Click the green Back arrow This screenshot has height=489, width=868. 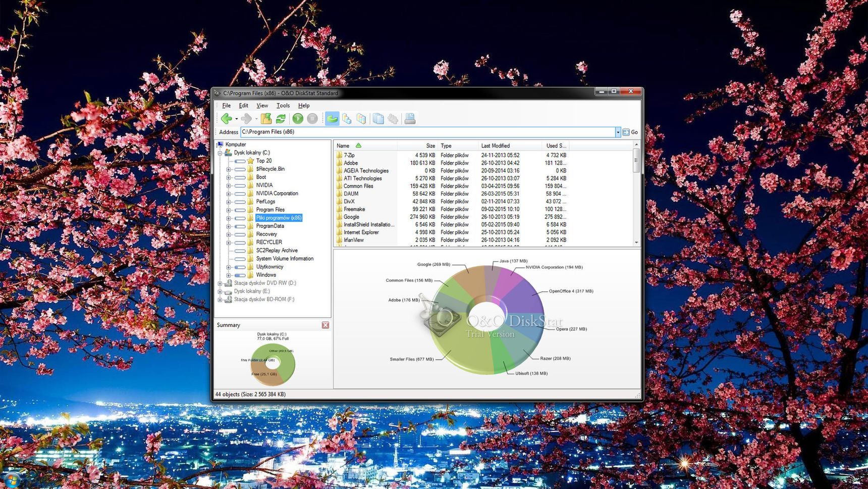(227, 119)
